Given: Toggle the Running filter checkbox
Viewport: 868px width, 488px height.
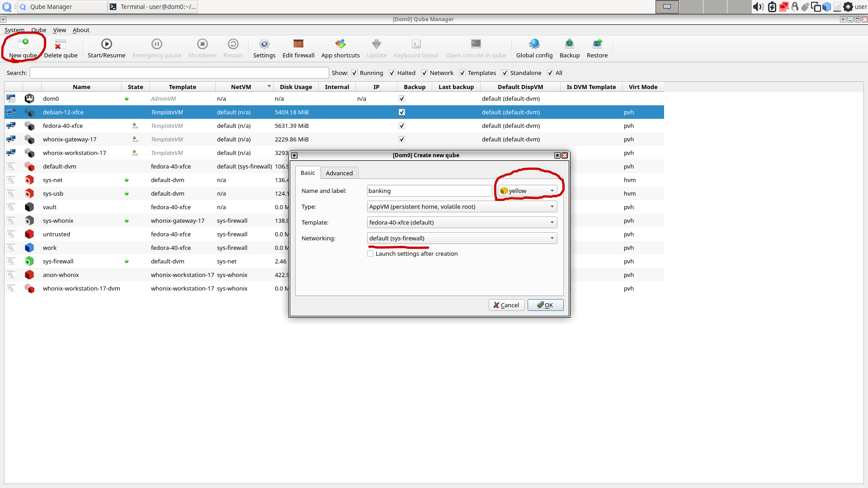Looking at the screenshot, I should click(x=354, y=73).
